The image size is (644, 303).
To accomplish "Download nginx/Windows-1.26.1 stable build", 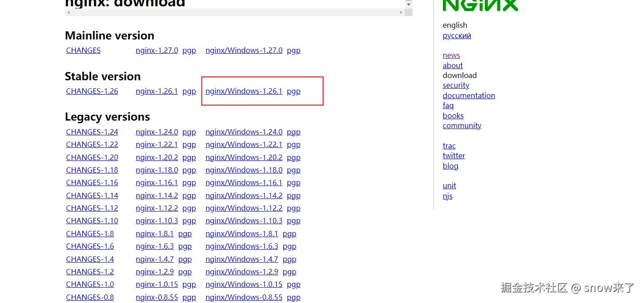I will tap(244, 91).
